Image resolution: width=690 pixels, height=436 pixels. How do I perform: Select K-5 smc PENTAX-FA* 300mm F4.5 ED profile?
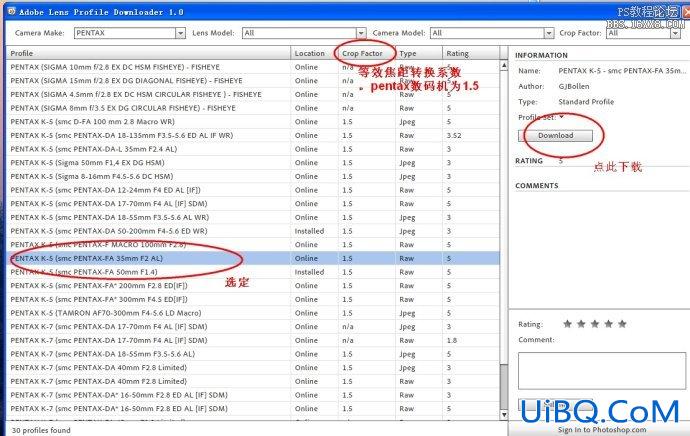click(253, 299)
